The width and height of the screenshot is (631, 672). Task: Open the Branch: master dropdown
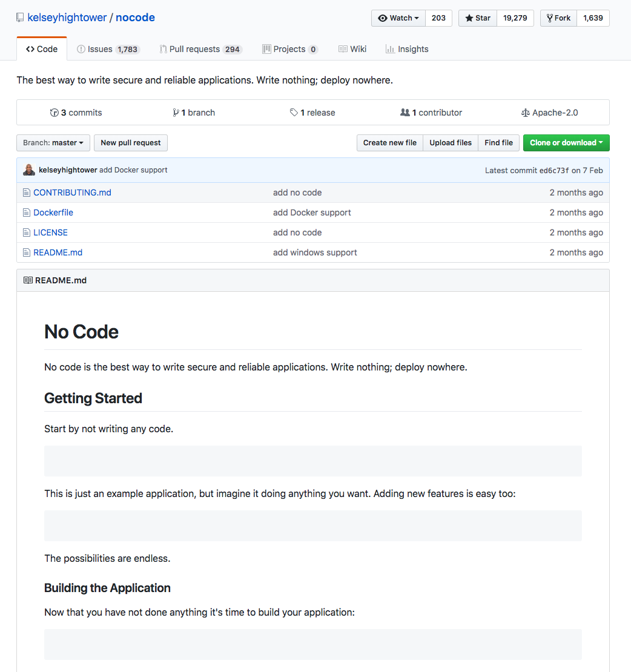coord(53,143)
